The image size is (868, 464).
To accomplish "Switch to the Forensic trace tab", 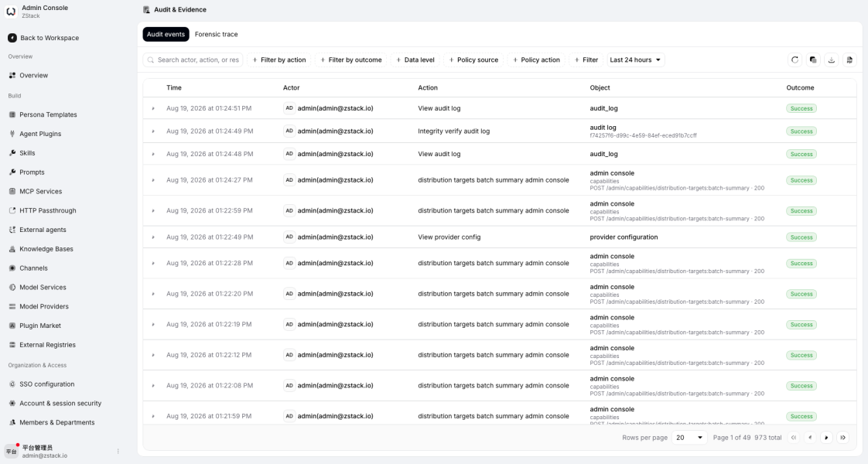I will tap(216, 34).
